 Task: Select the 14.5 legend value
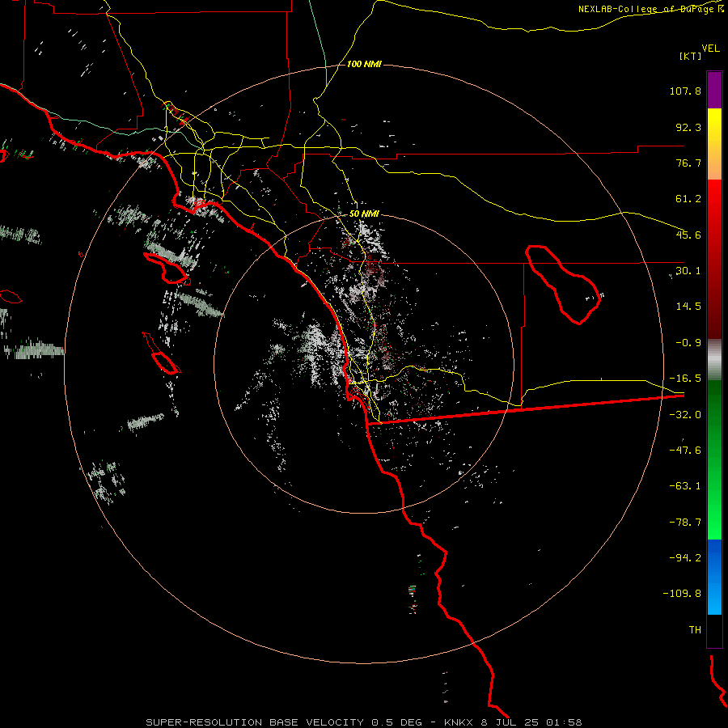tap(688, 307)
